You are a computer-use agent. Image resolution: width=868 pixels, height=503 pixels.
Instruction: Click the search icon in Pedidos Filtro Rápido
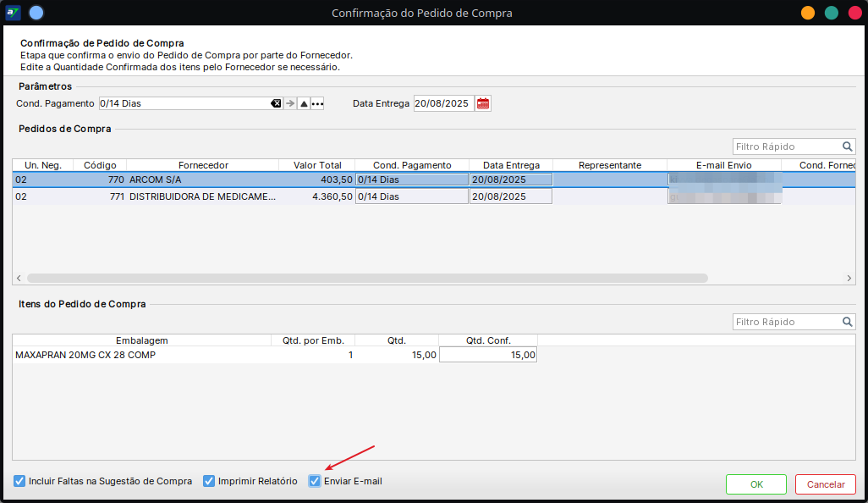(847, 146)
